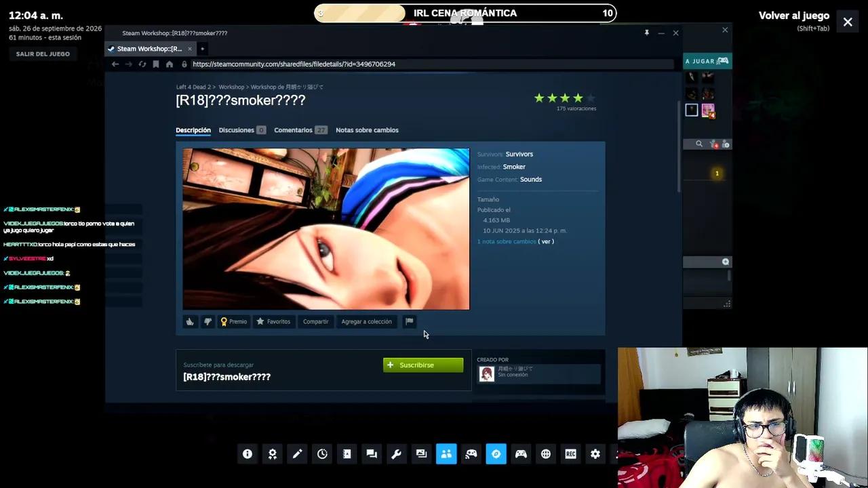Add item to Favoritos
Screen dimensions: 868x488
click(273, 321)
